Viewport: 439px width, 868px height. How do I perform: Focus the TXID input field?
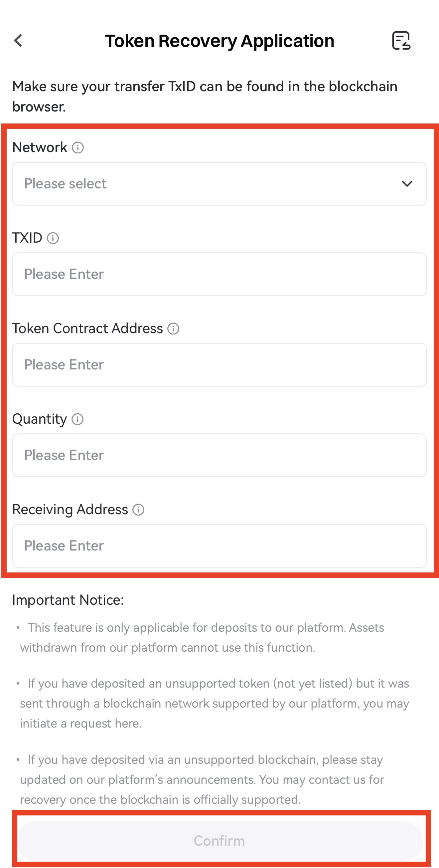pos(219,274)
